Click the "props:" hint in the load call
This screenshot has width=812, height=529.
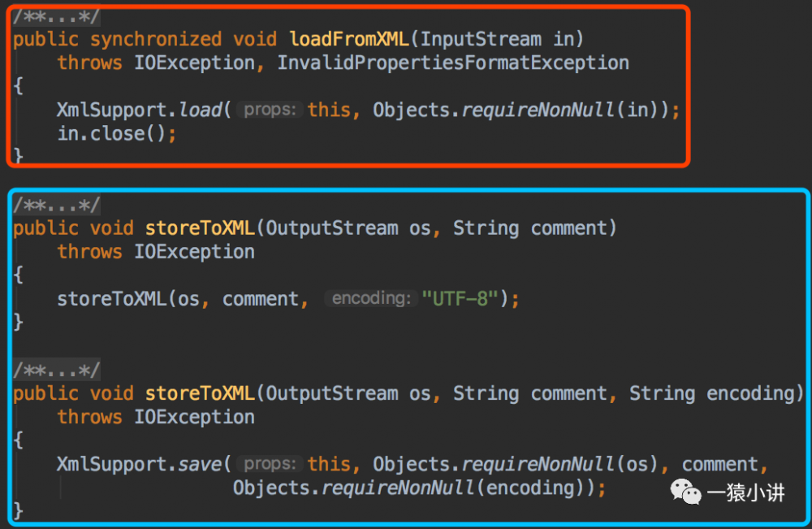pos(272,110)
